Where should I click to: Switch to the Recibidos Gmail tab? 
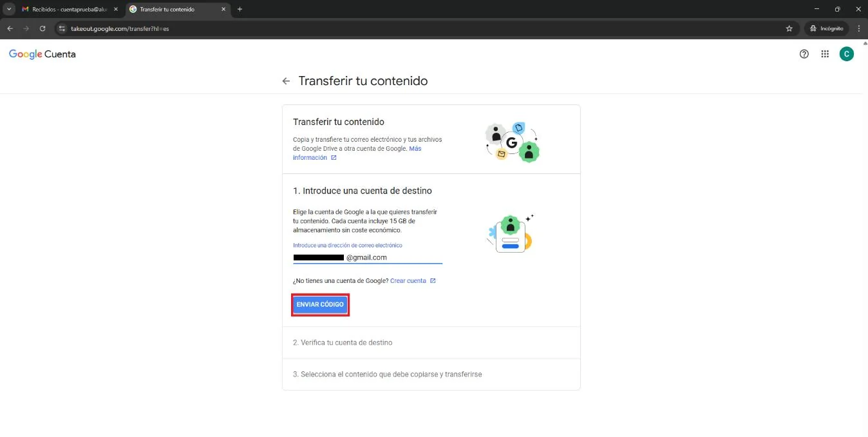click(70, 10)
